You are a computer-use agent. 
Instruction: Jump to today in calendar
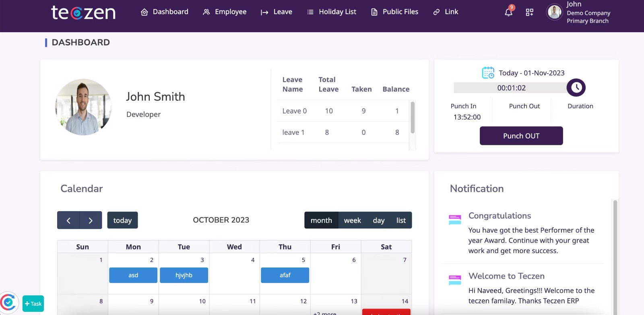point(122,220)
